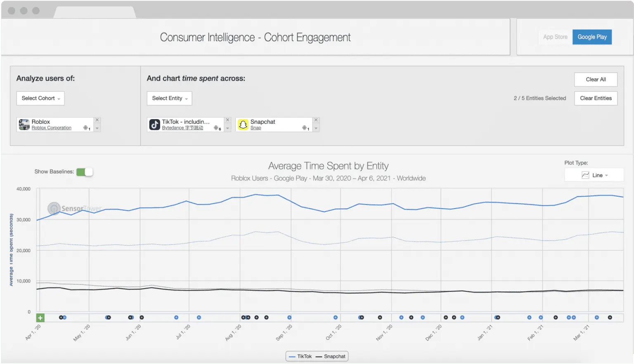Open the Roblox Corporation publisher link
Image resolution: width=634 pixels, height=364 pixels.
tap(52, 128)
